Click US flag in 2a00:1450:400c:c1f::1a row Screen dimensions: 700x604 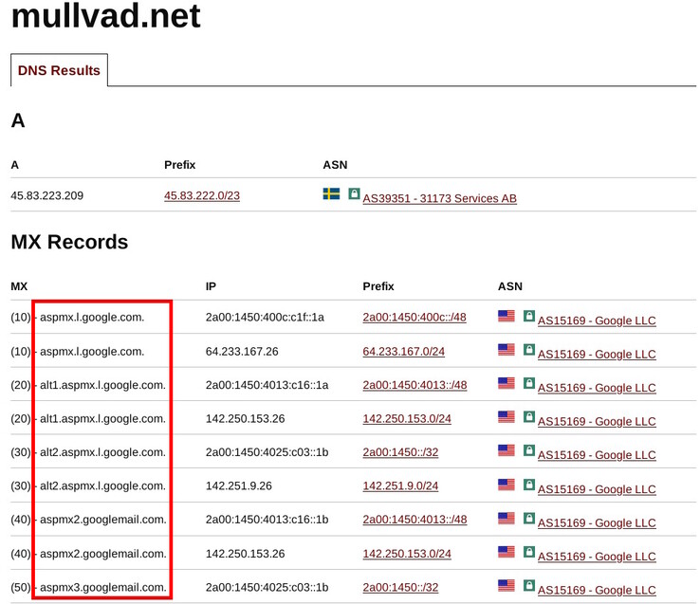coord(507,316)
